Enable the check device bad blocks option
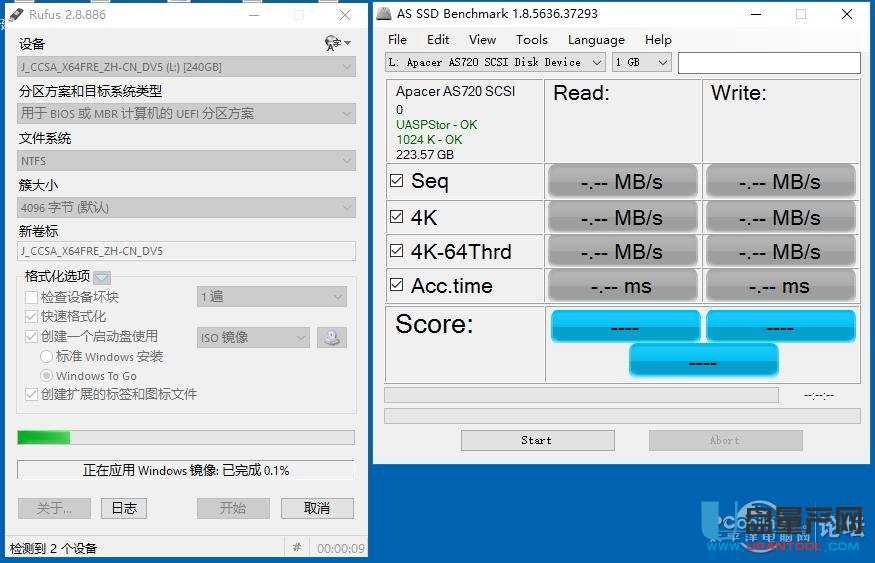Viewport: 875px width, 563px height. tap(31, 297)
